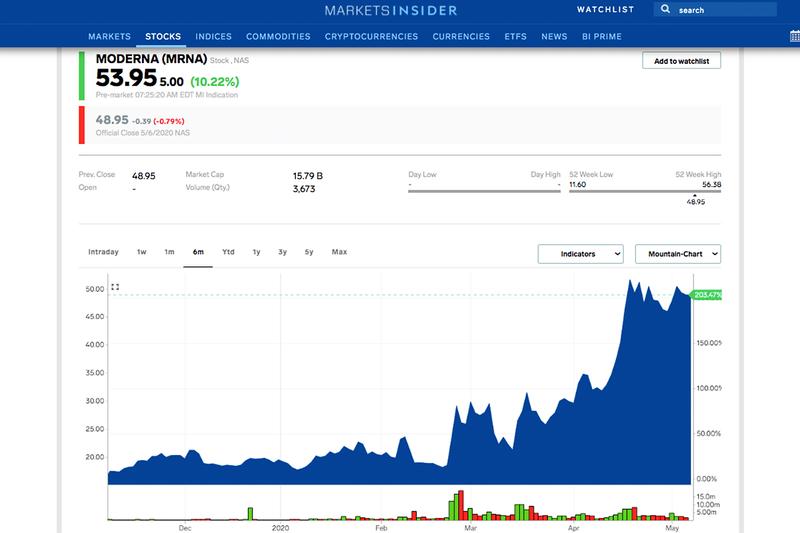This screenshot has height=533, width=800.
Task: Click the (-0.79%) change value
Action: (169, 121)
